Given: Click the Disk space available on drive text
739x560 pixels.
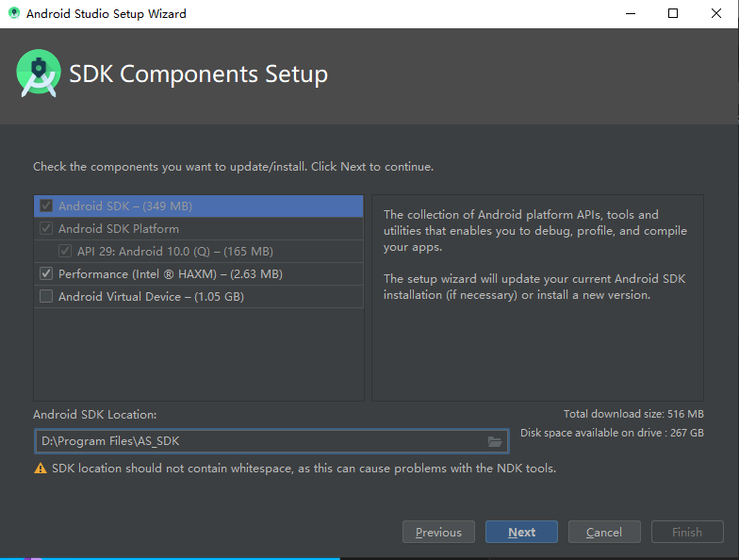Looking at the screenshot, I should (x=612, y=433).
